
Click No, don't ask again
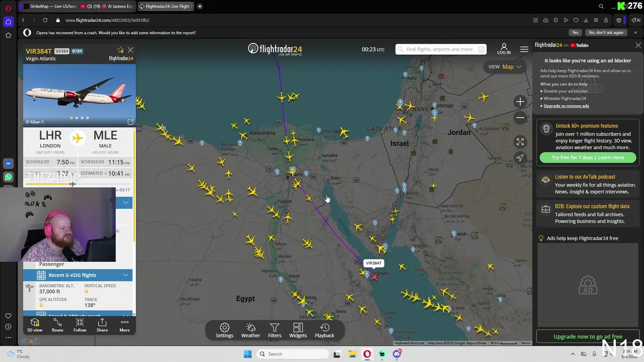pyautogui.click(x=606, y=33)
